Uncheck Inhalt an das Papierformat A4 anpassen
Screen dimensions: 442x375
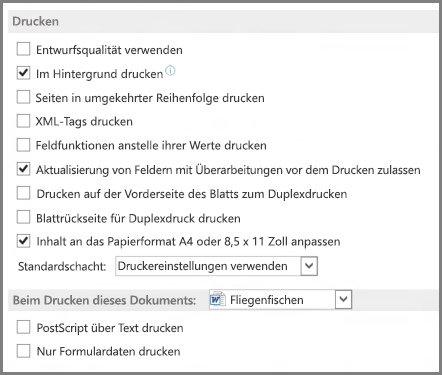tap(23, 241)
